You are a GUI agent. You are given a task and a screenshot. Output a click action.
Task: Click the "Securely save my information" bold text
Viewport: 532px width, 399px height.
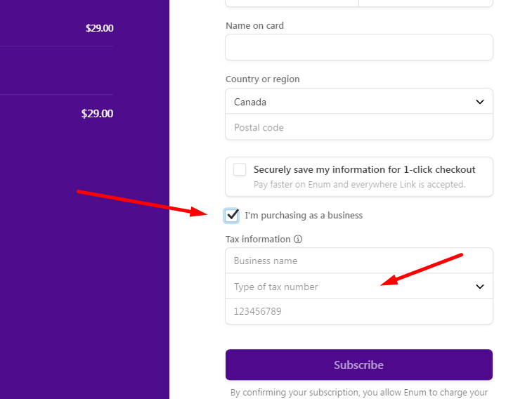(x=365, y=169)
